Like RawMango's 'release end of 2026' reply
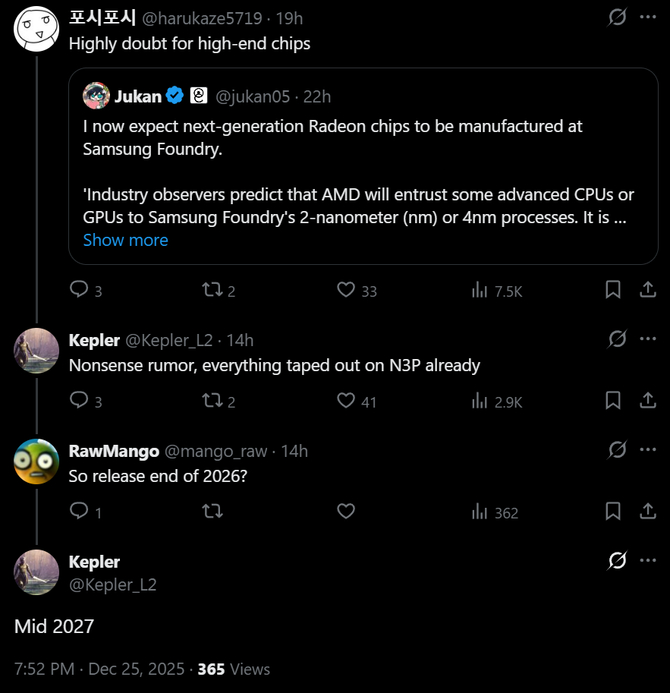This screenshot has height=693, width=670. [346, 512]
